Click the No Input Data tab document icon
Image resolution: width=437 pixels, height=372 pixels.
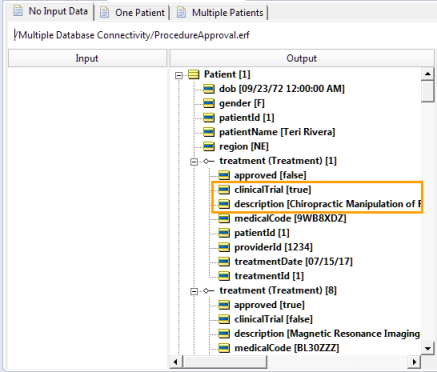18,11
